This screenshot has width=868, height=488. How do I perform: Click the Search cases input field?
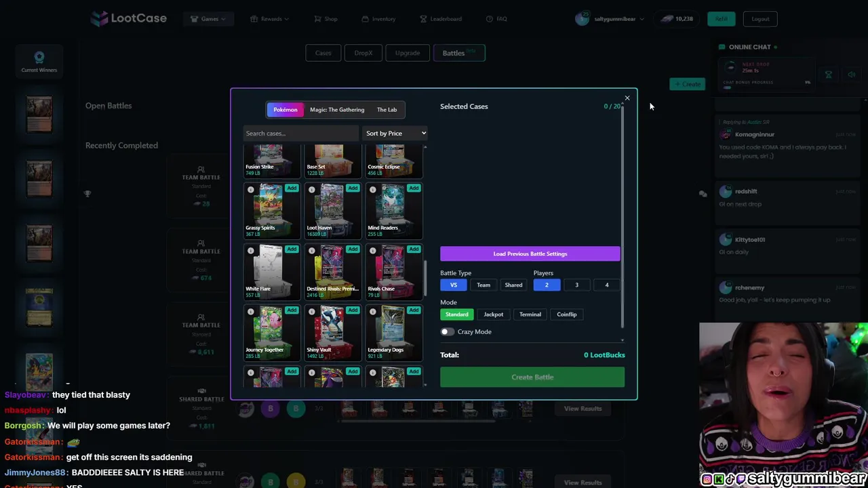(301, 134)
